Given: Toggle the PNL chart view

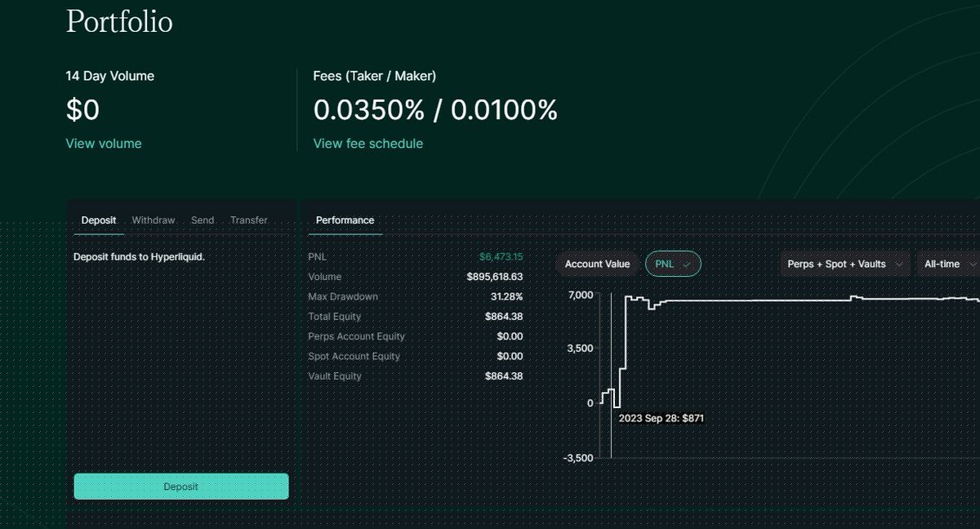Looking at the screenshot, I should pos(665,264).
